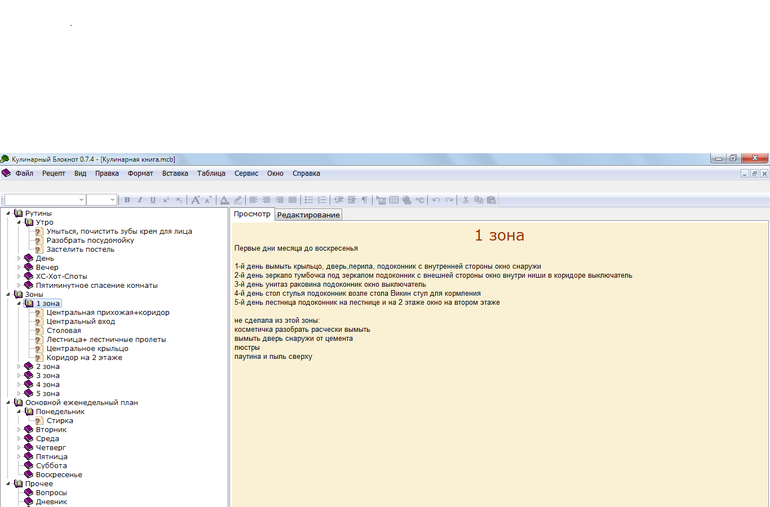This screenshot has width=770, height=507.
Task: Expand the 2 зона tree node
Action: tap(19, 366)
